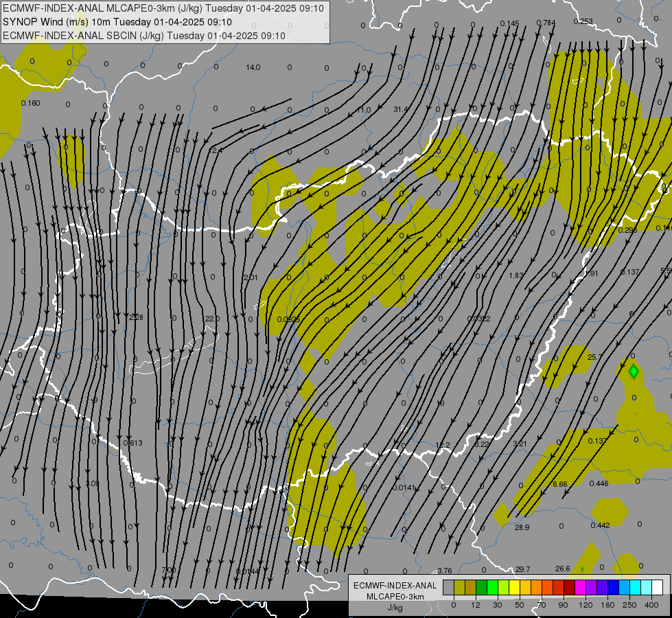672x618 pixels.
Task: Click the 25.7 value on the map
Action: [x=595, y=357]
